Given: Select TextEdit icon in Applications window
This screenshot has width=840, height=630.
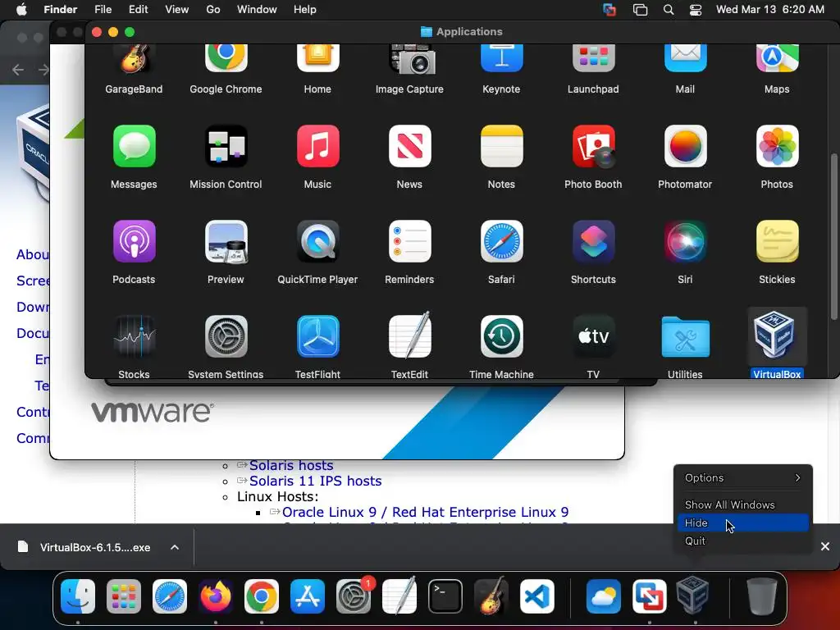Looking at the screenshot, I should click(410, 336).
